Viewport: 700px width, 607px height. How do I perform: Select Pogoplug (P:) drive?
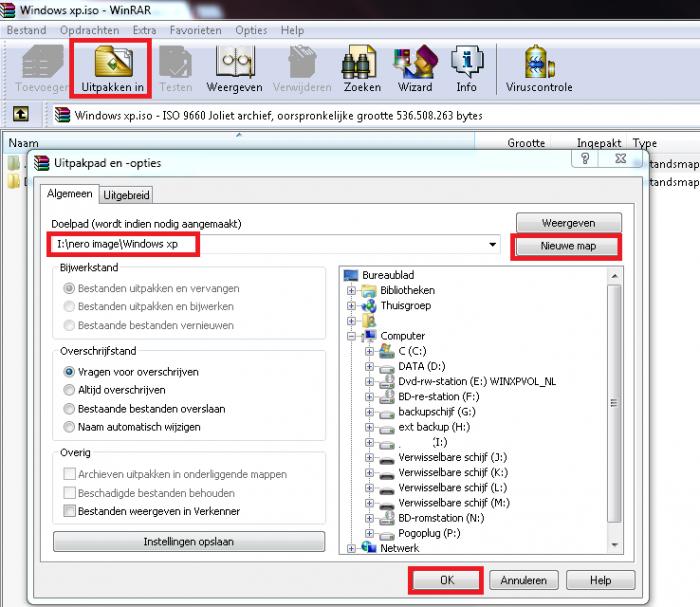click(x=429, y=533)
